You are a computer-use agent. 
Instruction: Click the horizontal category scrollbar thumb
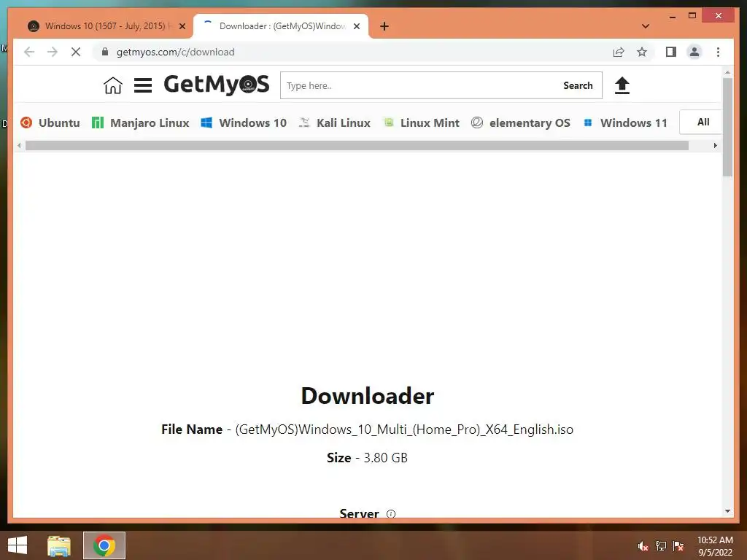pyautogui.click(x=357, y=146)
